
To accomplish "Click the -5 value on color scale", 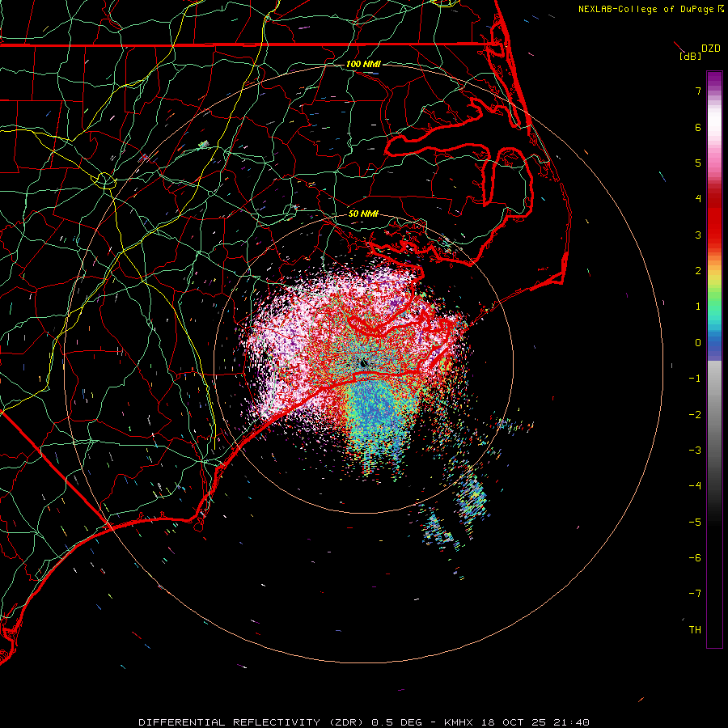I will point(695,523).
